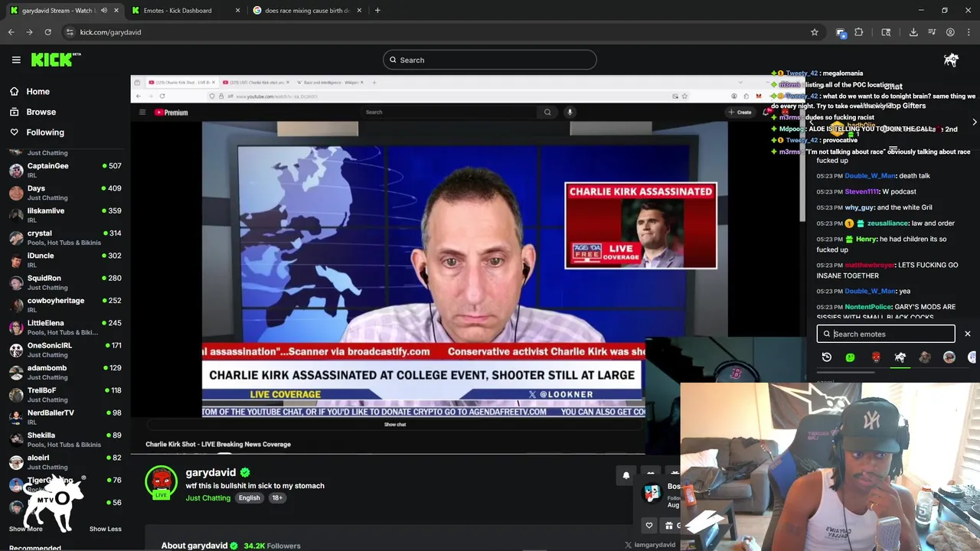Click Double_W_Man 'death talk' chat username
The image size is (980, 551).
[x=870, y=176]
